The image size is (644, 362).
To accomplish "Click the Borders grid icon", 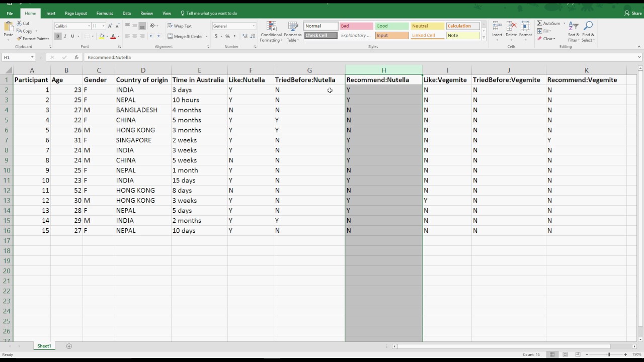I will 87,36.
